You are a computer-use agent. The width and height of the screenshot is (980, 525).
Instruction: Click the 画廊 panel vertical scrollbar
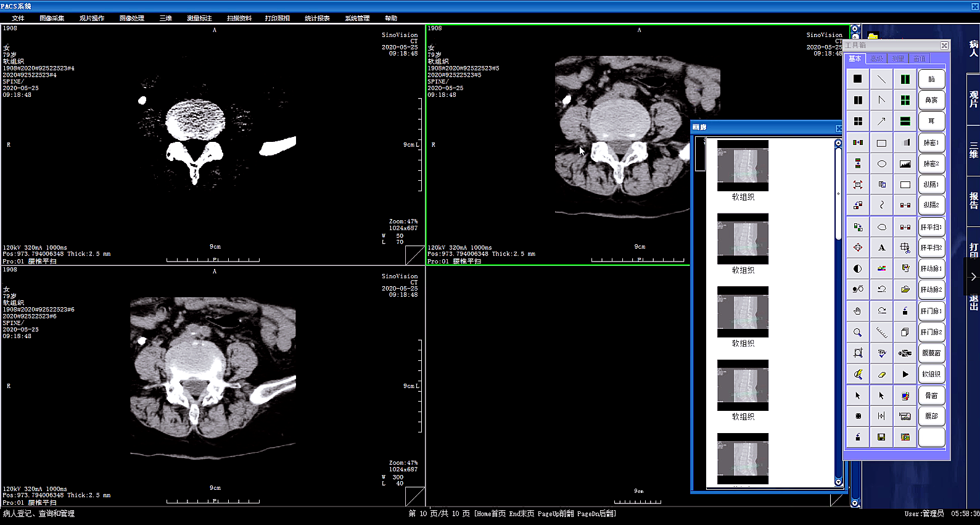(x=838, y=313)
